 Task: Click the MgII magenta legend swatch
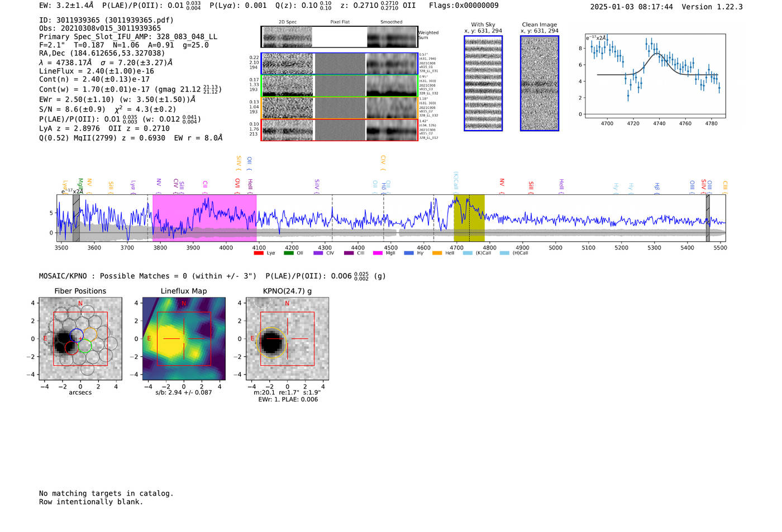coord(378,253)
